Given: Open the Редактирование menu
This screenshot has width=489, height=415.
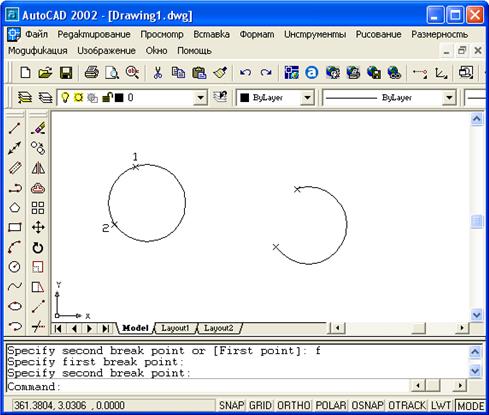Looking at the screenshot, I should (x=94, y=34).
